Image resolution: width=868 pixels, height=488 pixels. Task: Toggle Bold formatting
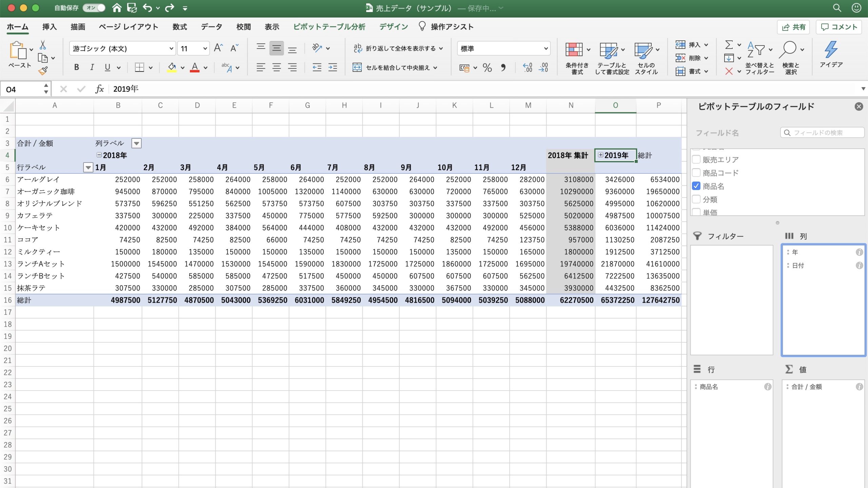tap(77, 67)
